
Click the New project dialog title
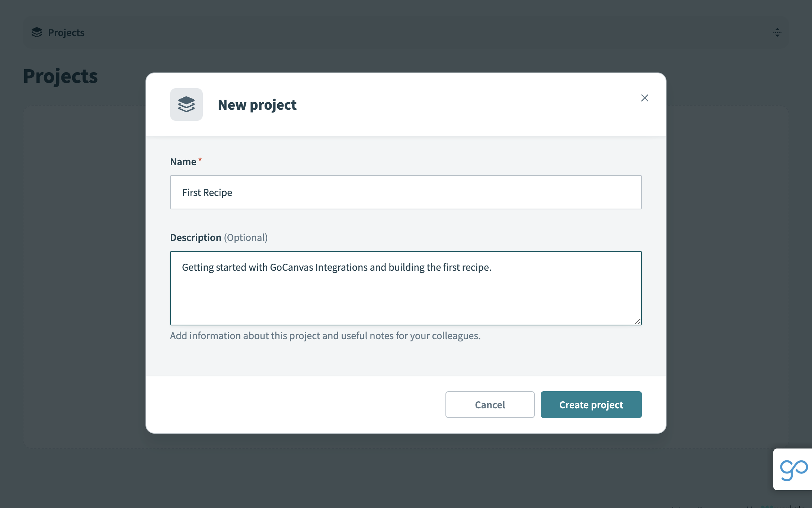coord(257,105)
